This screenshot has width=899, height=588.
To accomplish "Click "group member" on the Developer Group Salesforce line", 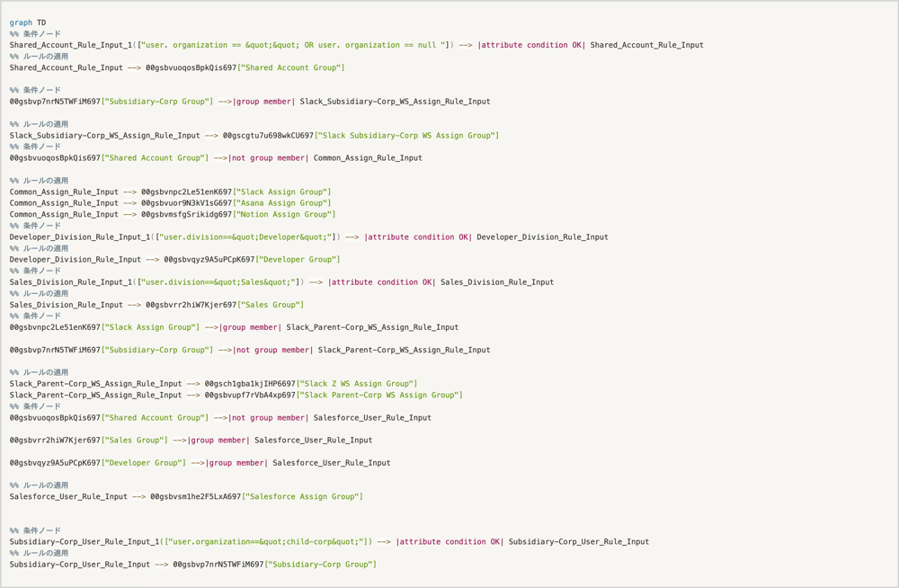I will pos(236,463).
